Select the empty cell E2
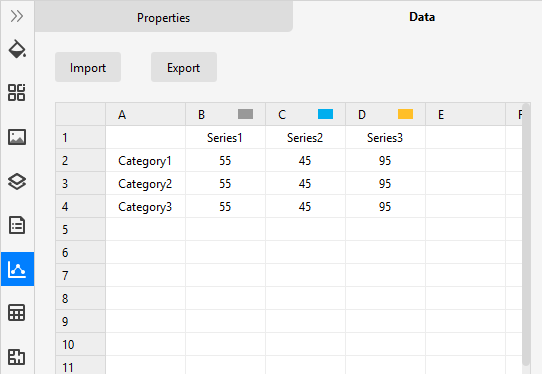 click(x=465, y=160)
